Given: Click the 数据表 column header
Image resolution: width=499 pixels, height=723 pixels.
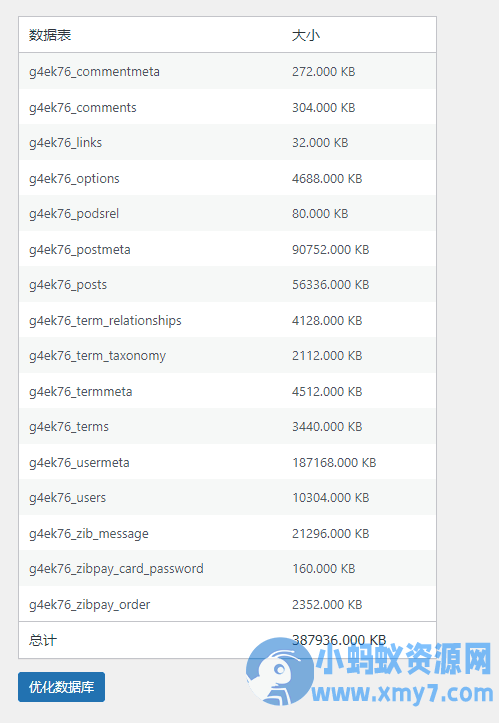Looking at the screenshot, I should (50, 35).
